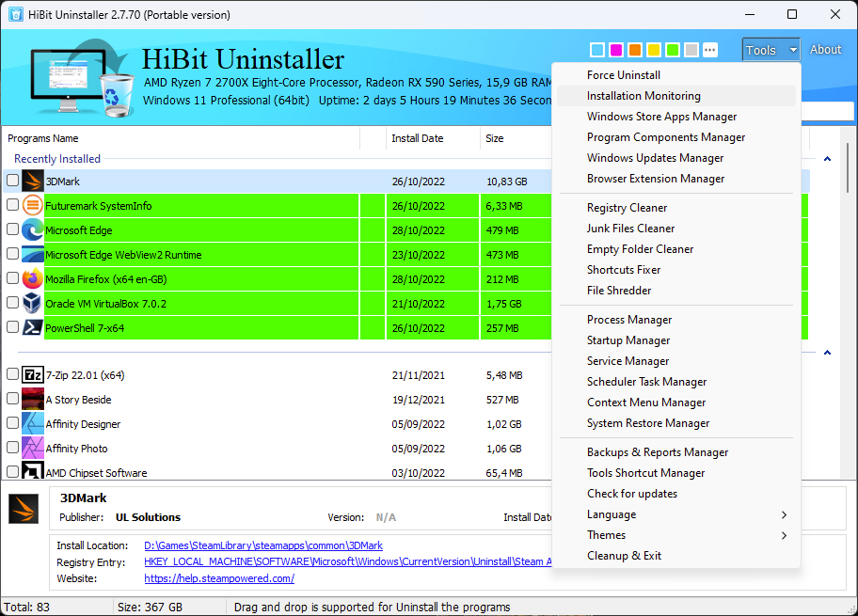858x616 pixels.
Task: Check the Mozilla Firefox checkbox
Action: pyautogui.click(x=12, y=278)
